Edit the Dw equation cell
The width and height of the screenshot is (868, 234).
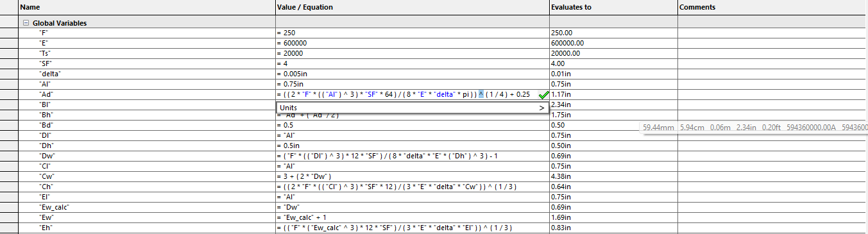[413, 156]
